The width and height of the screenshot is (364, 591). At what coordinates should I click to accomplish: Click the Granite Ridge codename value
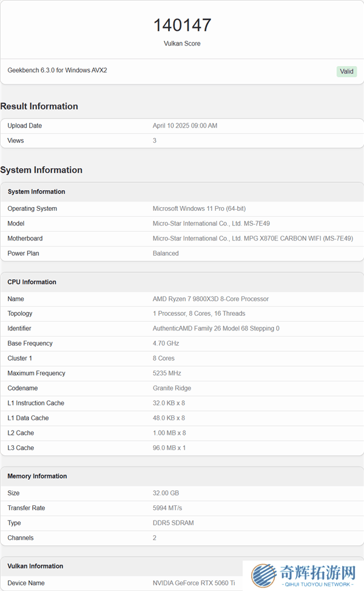tap(172, 388)
